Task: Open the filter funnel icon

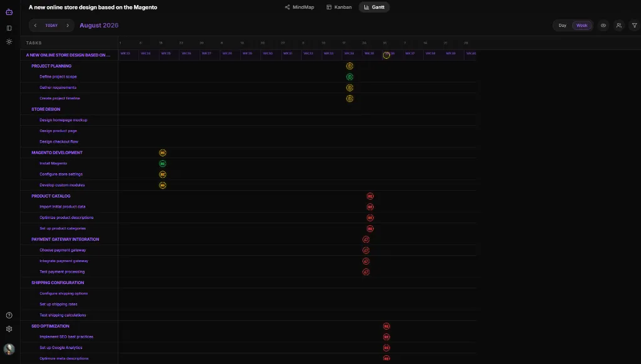Action: (x=635, y=25)
